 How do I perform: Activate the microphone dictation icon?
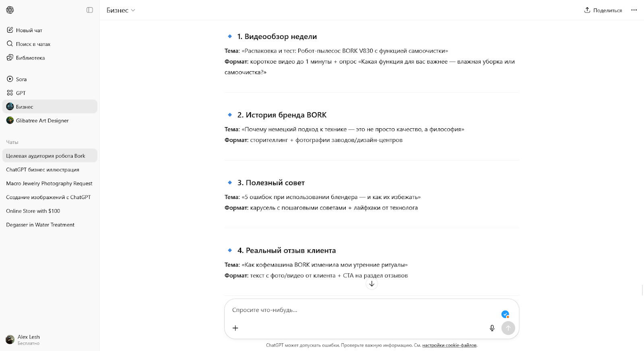492,328
